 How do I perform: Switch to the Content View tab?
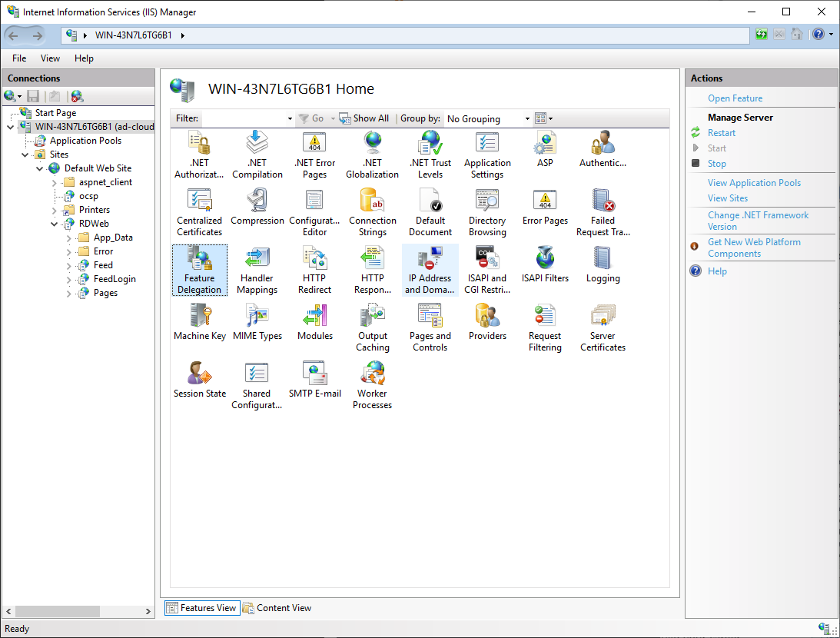[277, 607]
